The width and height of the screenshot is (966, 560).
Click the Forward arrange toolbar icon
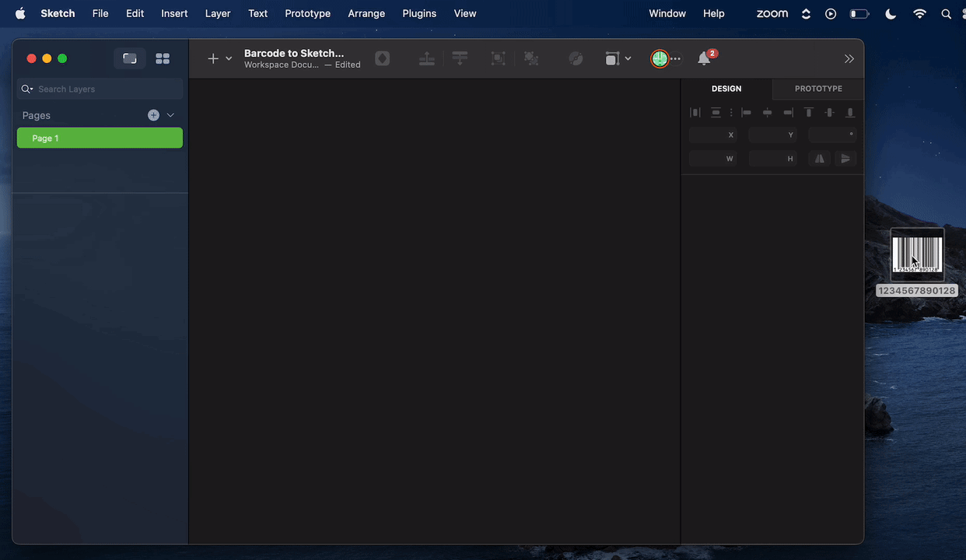pos(426,58)
